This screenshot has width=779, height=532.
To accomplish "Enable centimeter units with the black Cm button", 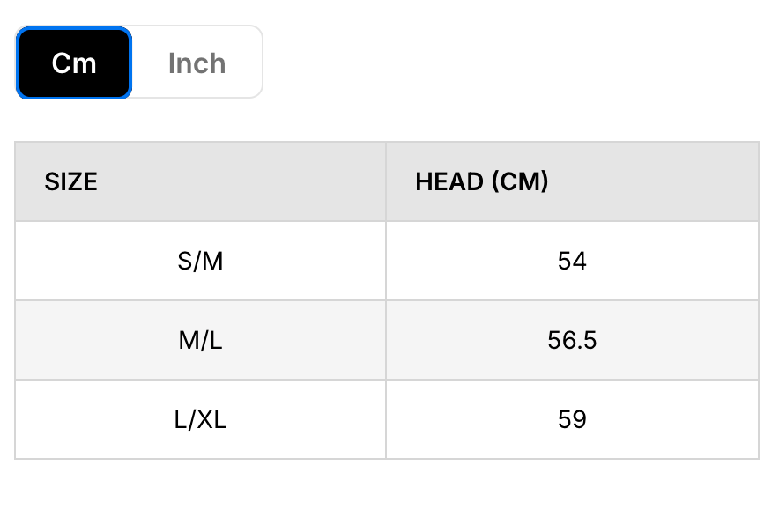I will click(74, 63).
